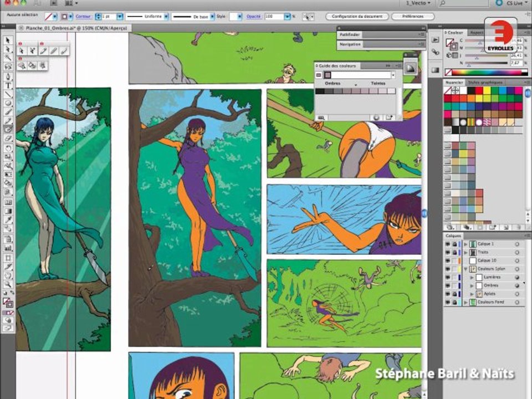Open the stroke weight dropdown
This screenshot has width=532, height=399.
(x=120, y=16)
